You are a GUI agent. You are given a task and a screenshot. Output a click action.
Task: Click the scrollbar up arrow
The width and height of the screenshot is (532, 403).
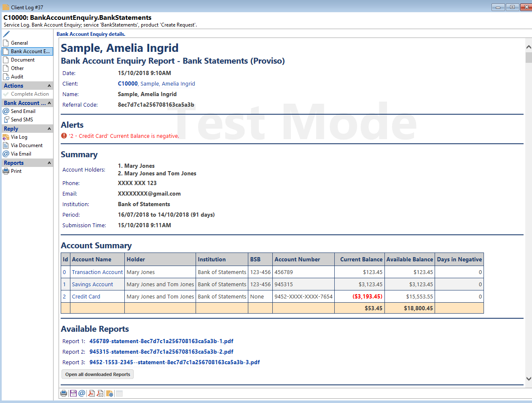pos(529,47)
